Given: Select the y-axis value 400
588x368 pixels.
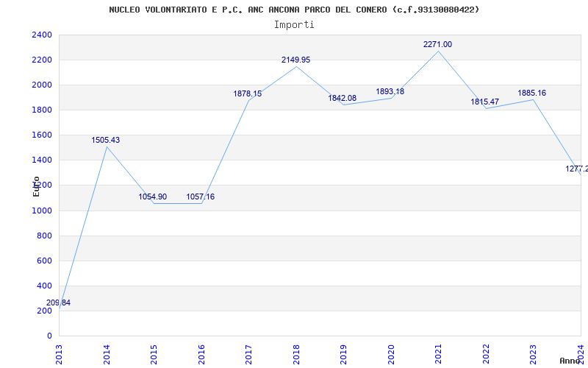Looking at the screenshot, I should (x=45, y=286).
